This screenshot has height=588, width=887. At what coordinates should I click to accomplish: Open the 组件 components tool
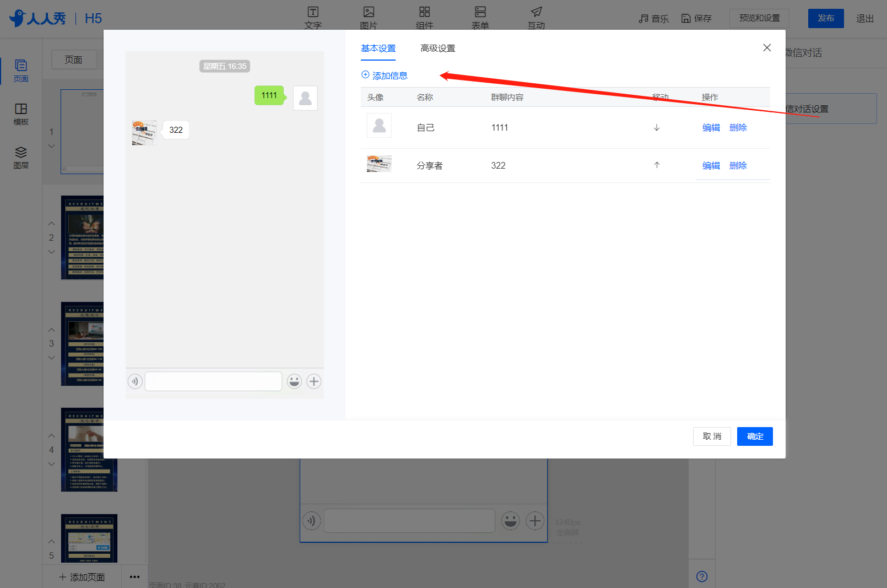click(x=424, y=18)
